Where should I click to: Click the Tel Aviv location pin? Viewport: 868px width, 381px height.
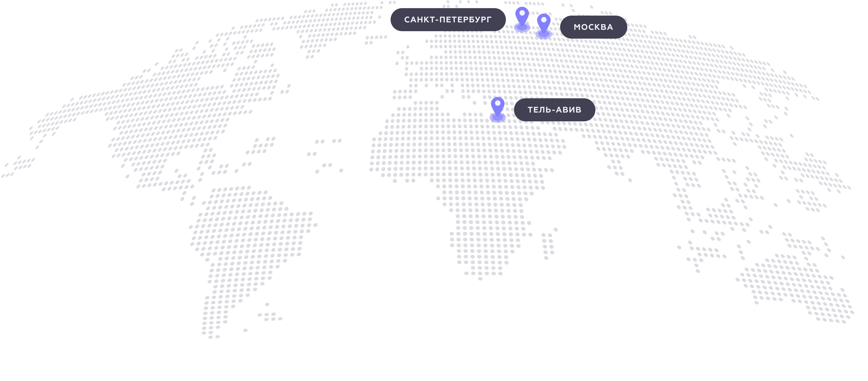pos(497,108)
